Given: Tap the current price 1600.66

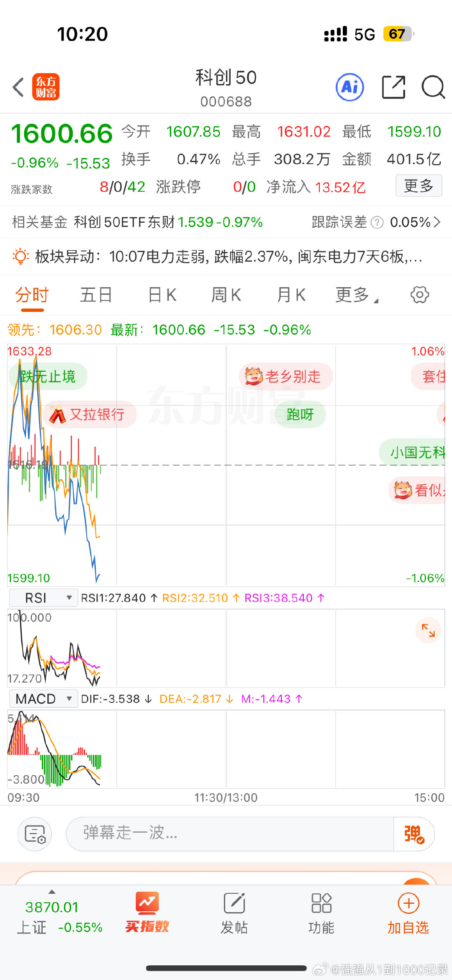Looking at the screenshot, I should (62, 134).
